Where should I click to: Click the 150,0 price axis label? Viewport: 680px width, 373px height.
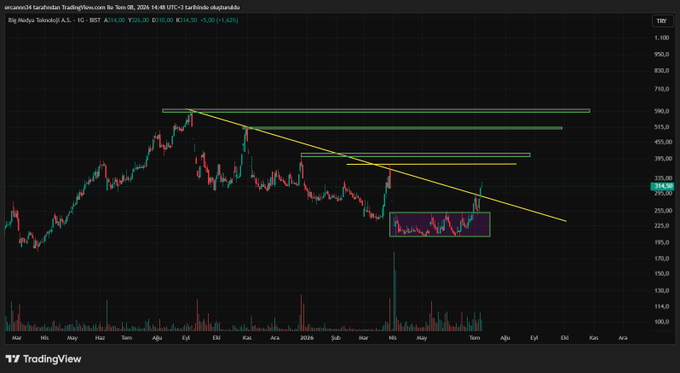pos(662,274)
